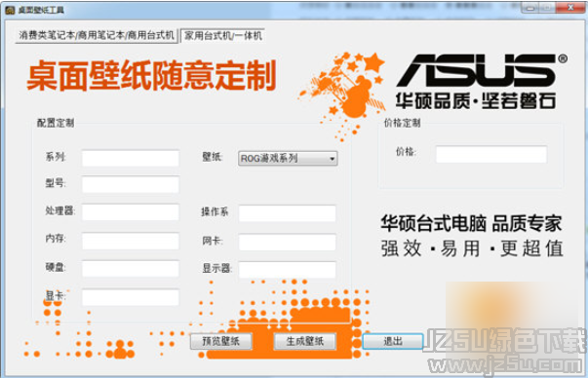Click the 价格 input field
The height and width of the screenshot is (378, 588).
[x=491, y=154]
